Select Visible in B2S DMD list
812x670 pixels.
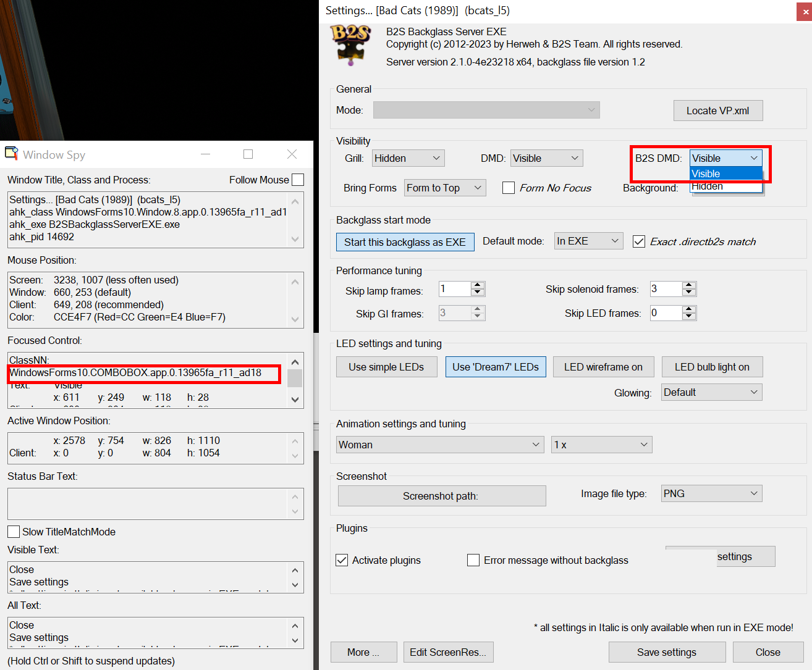pos(726,174)
